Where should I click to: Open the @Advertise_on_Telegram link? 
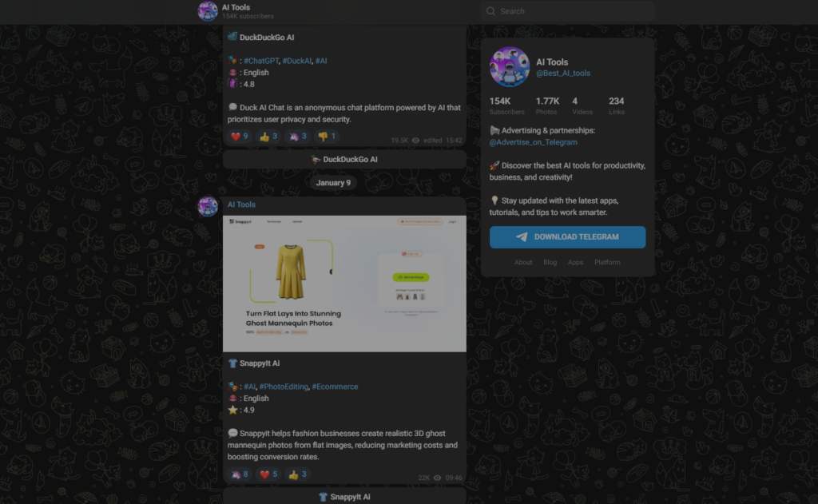tap(533, 142)
